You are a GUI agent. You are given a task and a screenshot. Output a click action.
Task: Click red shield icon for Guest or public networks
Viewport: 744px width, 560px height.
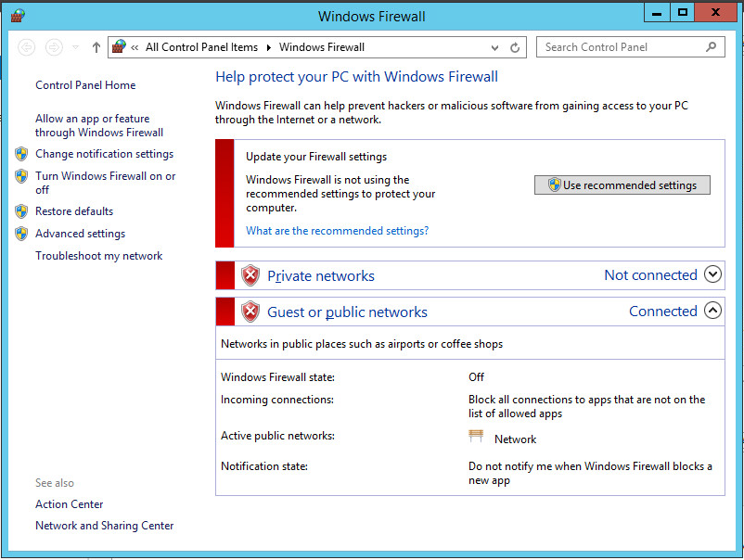tap(250, 312)
